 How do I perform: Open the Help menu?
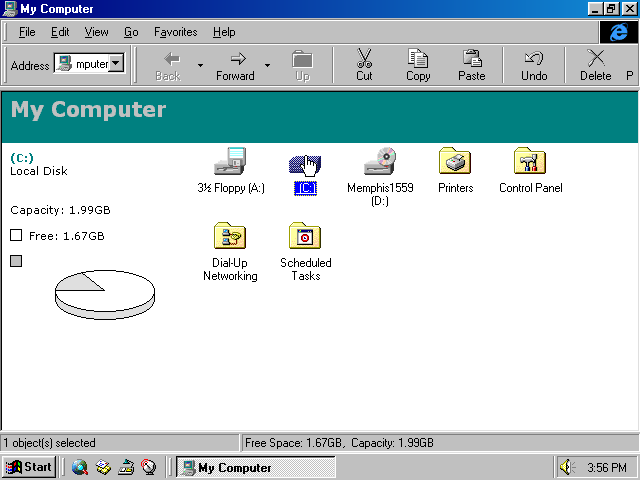(224, 32)
